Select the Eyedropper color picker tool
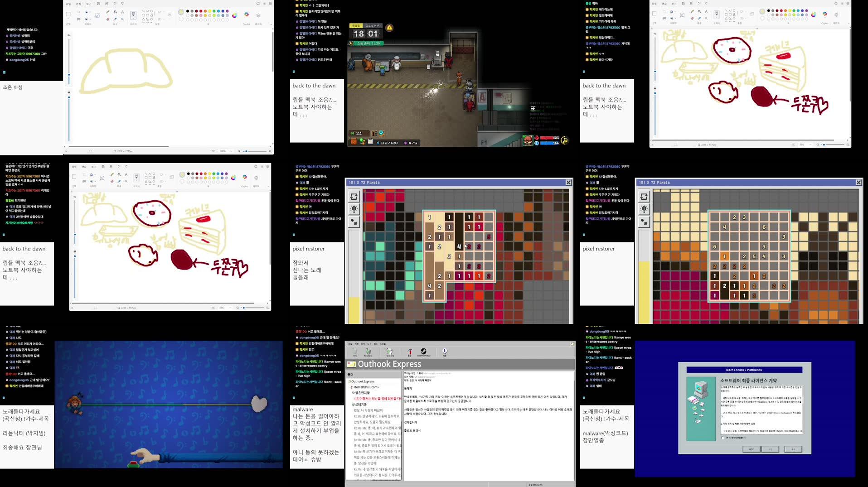 click(115, 19)
